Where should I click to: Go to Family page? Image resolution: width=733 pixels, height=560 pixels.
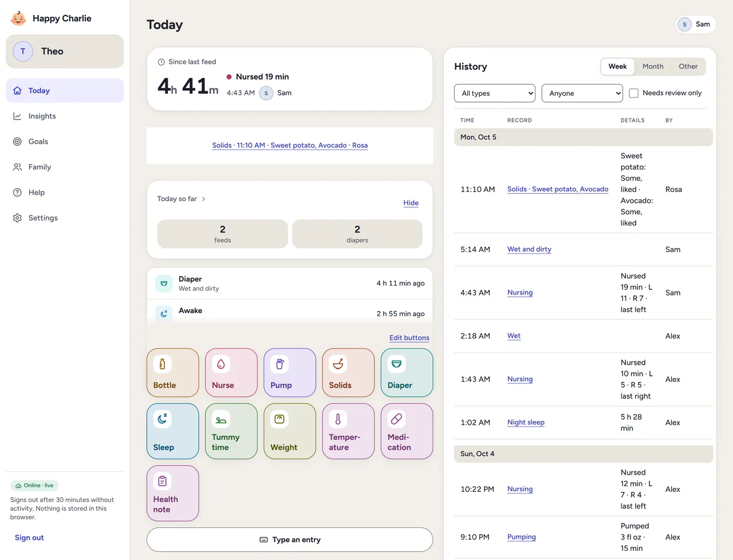[65, 167]
